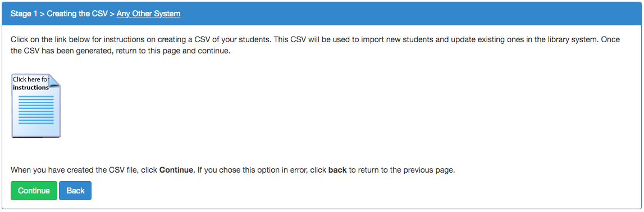The height and width of the screenshot is (212, 644).
Task: Click the blue text lines on the document icon
Action: (36, 110)
